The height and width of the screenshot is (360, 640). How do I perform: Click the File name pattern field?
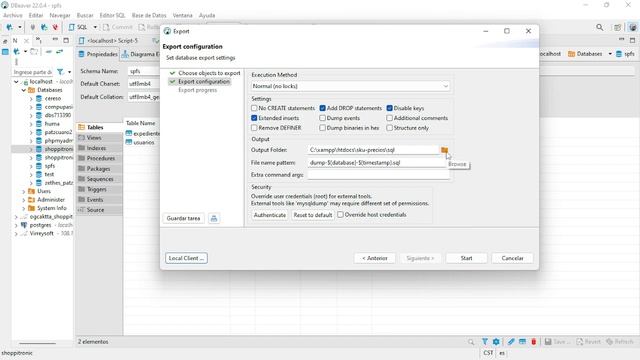378,162
